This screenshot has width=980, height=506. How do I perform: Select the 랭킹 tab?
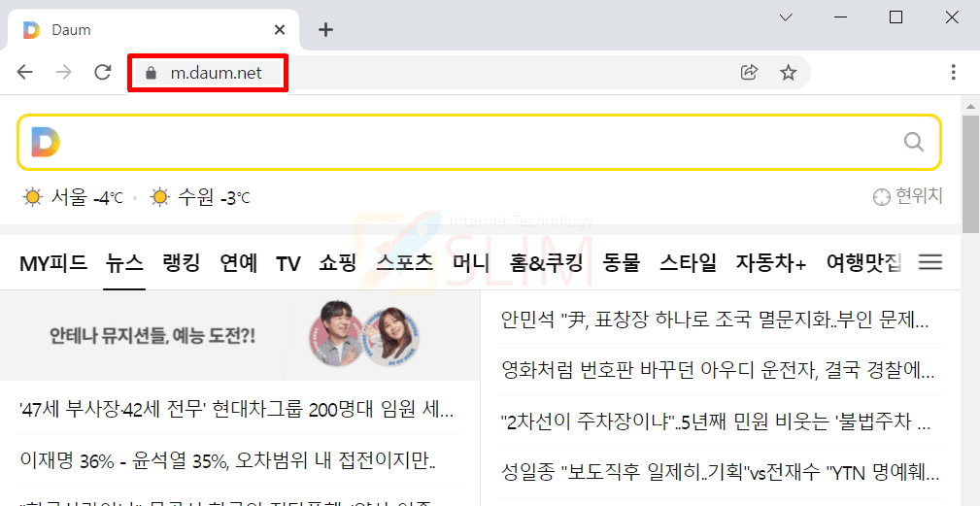pyautogui.click(x=181, y=263)
